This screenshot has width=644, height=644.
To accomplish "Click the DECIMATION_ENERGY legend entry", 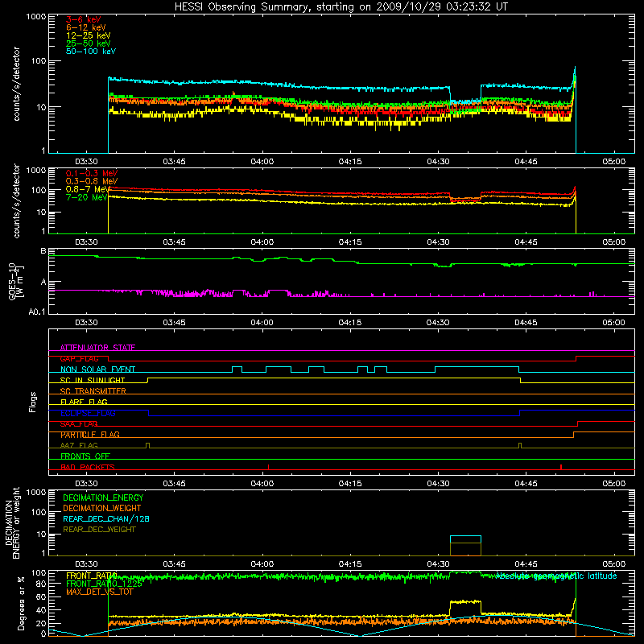I will pyautogui.click(x=103, y=497).
